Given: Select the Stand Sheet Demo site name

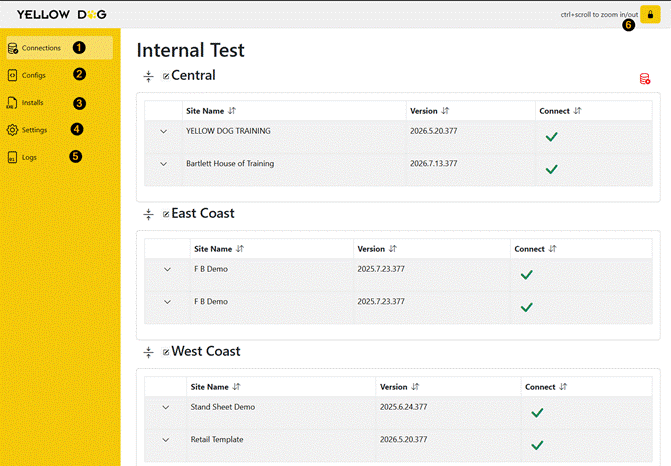Looking at the screenshot, I should pyautogui.click(x=223, y=407).
